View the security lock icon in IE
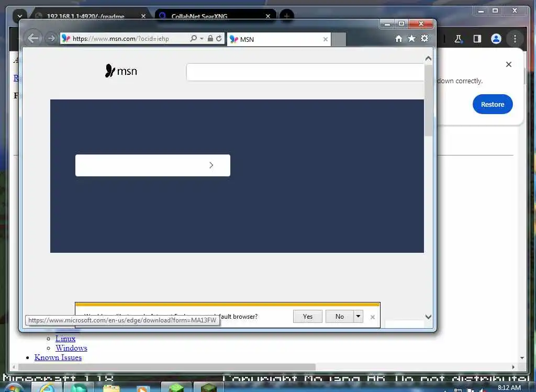 (x=210, y=38)
